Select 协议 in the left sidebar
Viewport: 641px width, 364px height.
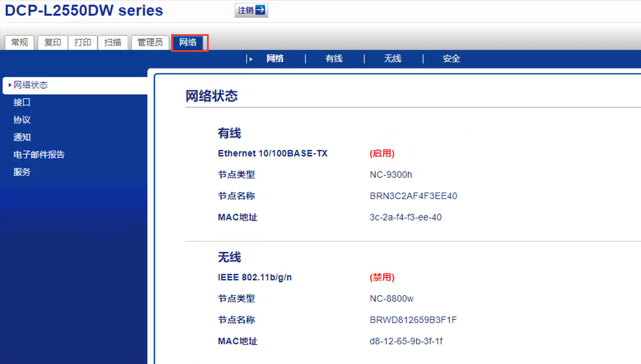pyautogui.click(x=22, y=120)
